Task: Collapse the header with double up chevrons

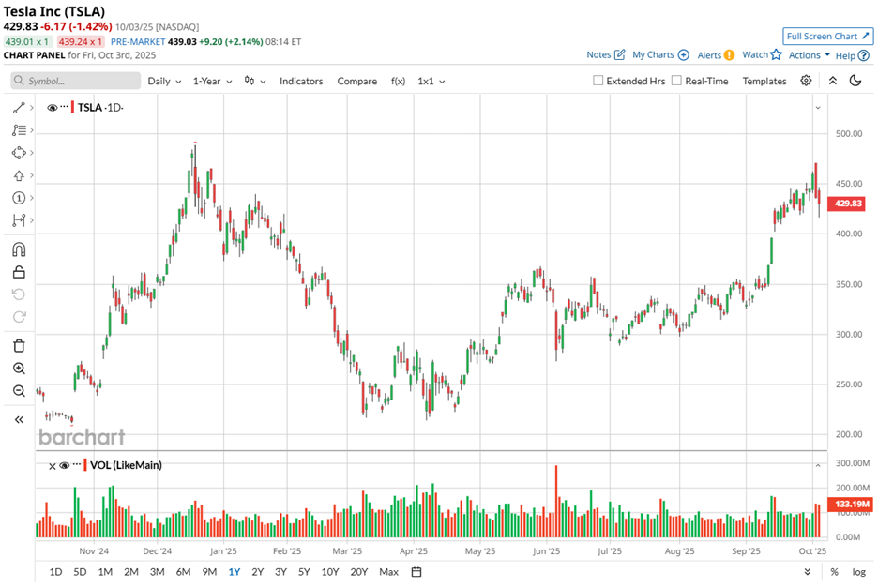Action: (833, 81)
